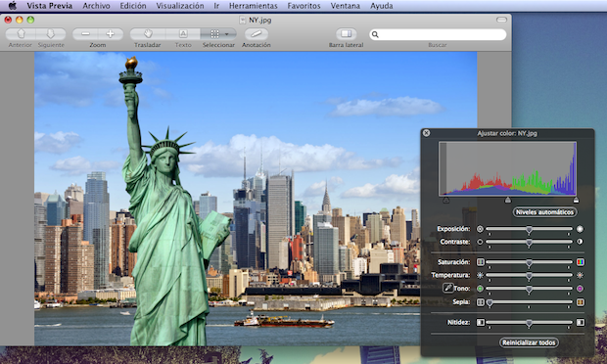Close the Ajustar color panel

[x=426, y=133]
